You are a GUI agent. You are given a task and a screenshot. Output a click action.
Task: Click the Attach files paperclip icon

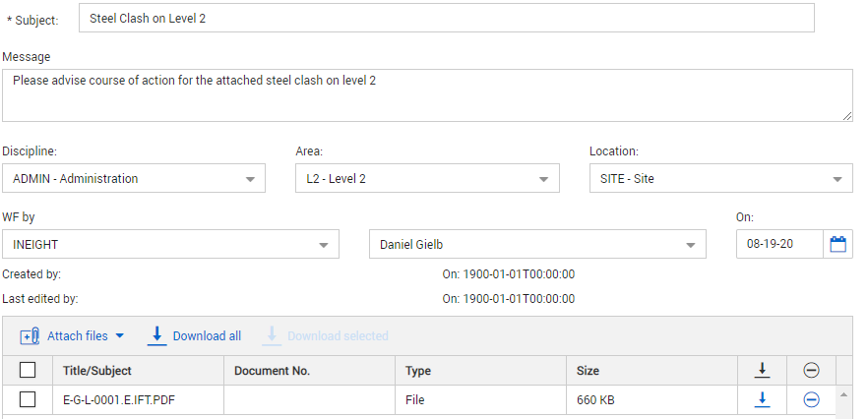coord(30,336)
